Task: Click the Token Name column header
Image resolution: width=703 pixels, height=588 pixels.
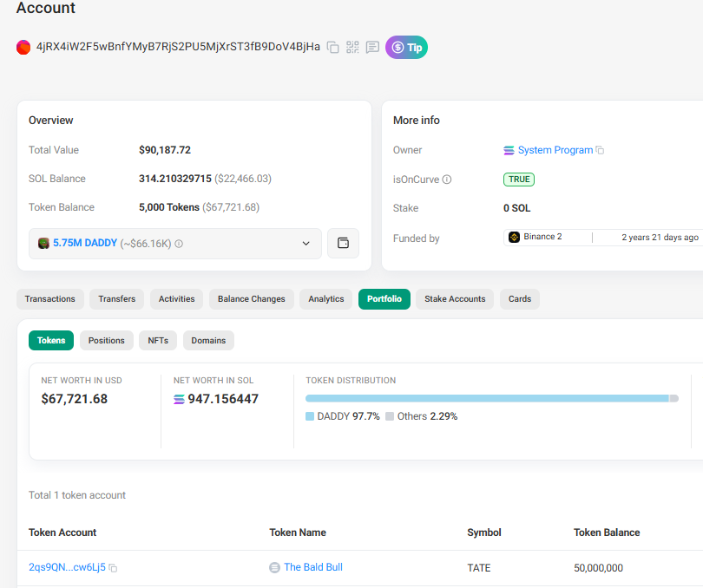Action: 298,532
